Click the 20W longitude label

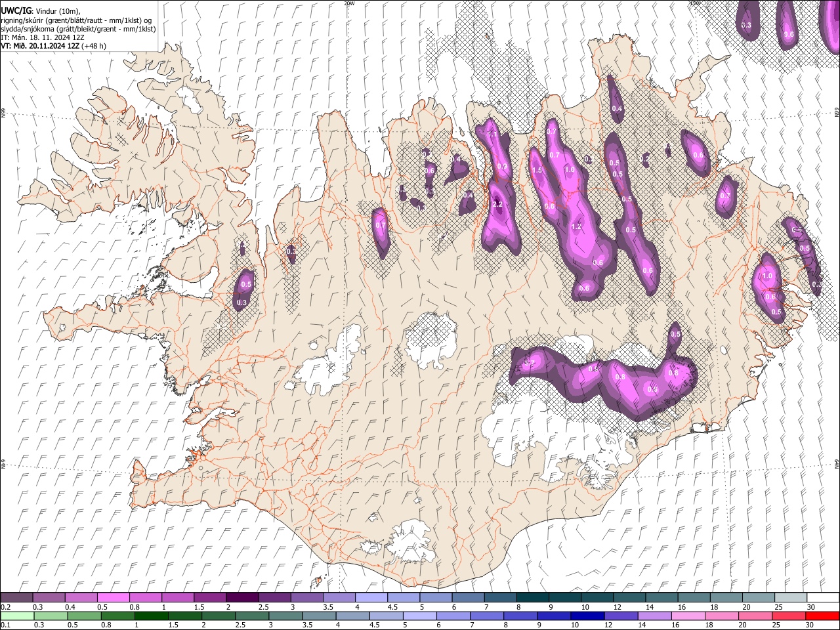click(x=349, y=3)
